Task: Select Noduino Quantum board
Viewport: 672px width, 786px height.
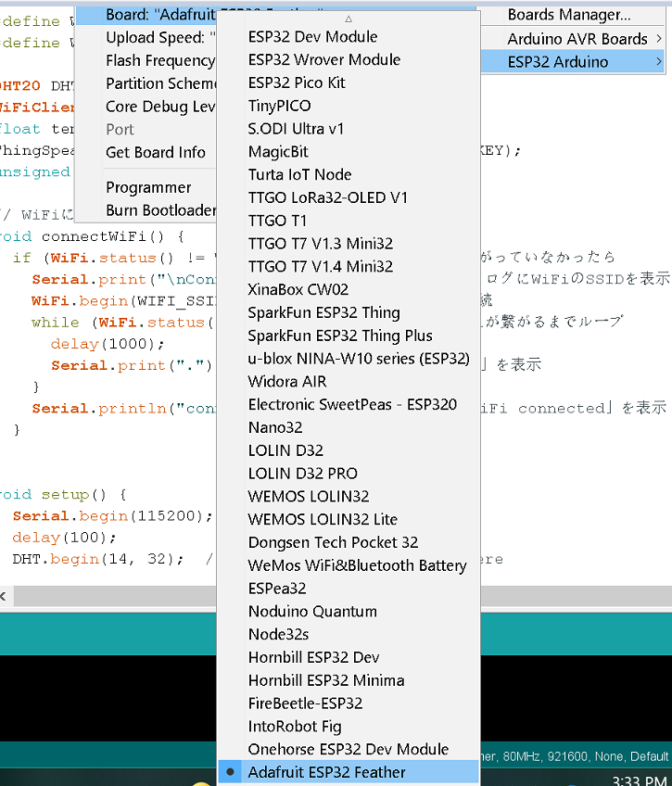Action: (x=349, y=612)
